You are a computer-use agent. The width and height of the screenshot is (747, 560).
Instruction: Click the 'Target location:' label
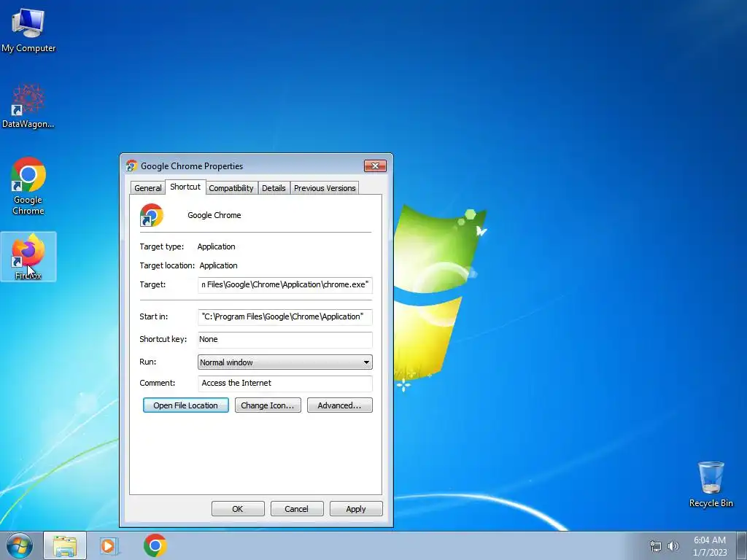(x=167, y=265)
